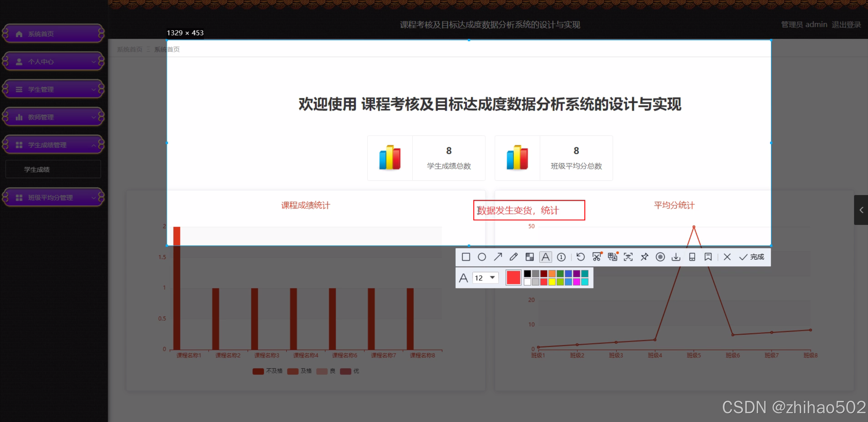The height and width of the screenshot is (422, 868).
Task: Select the mosaic blur tool
Action: point(529,257)
